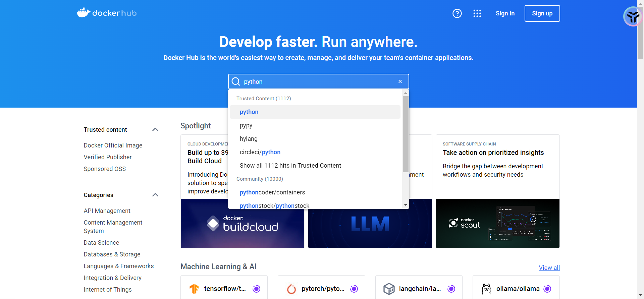
Task: Click the tensorflow orange logo icon
Action: (194, 289)
